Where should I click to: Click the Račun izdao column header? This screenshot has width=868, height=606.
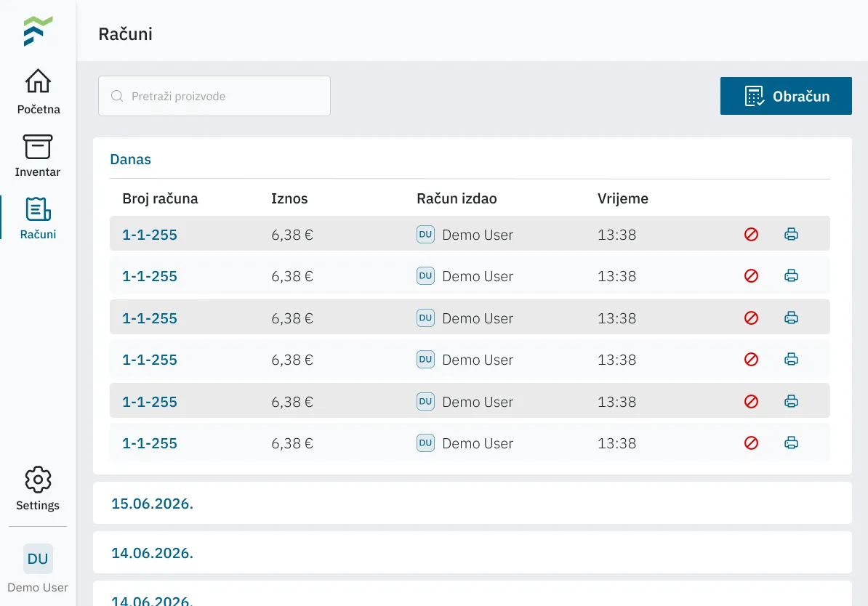(457, 198)
